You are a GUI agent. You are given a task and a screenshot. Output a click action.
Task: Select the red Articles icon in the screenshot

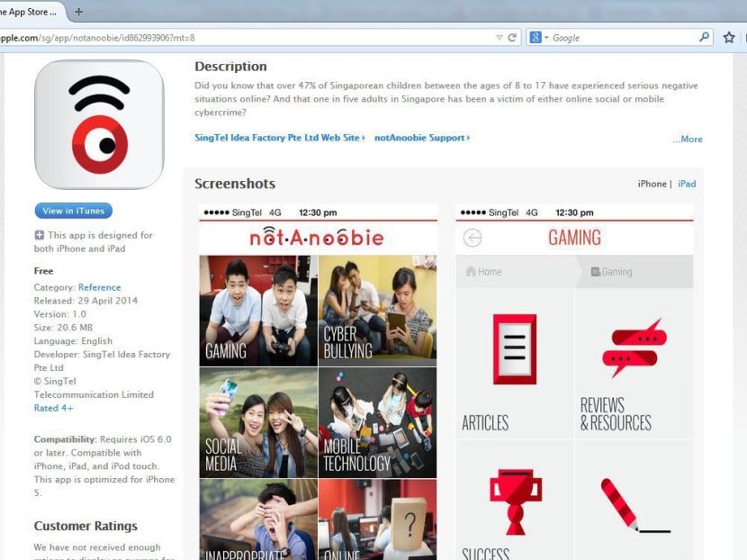pos(513,347)
